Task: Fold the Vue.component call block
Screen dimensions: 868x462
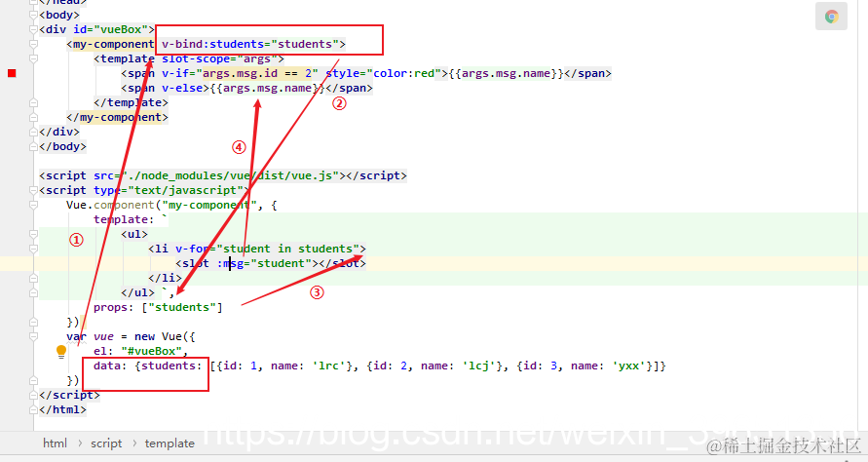Action: 33,205
